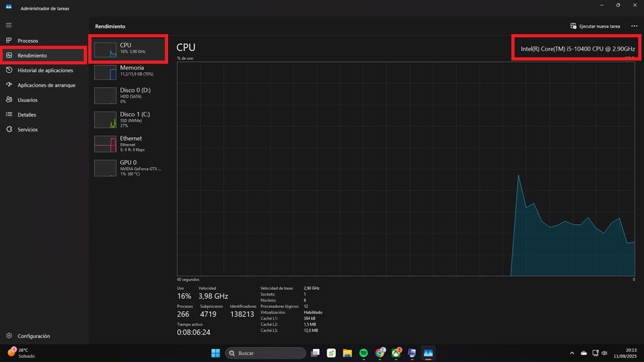Open the weather widget showing 26°C Soleado

(x=23, y=353)
